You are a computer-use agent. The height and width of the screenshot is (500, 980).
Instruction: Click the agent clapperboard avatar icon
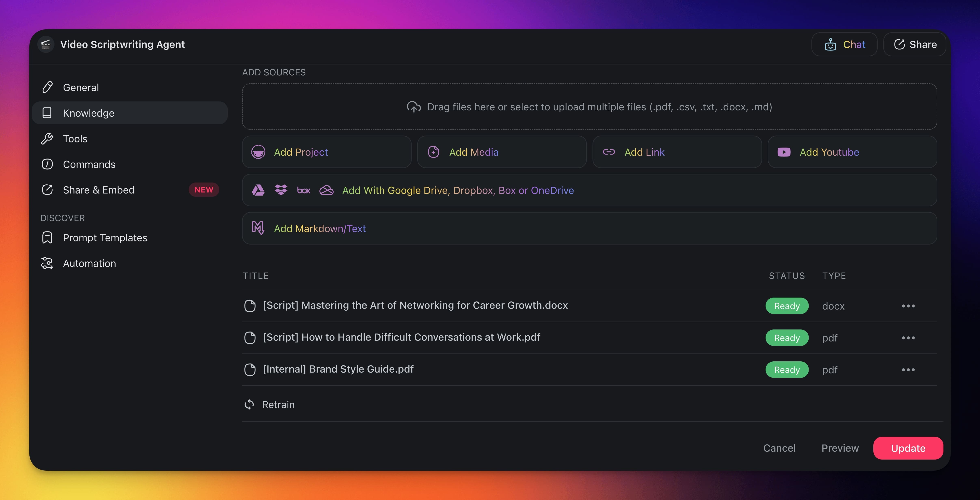click(46, 45)
